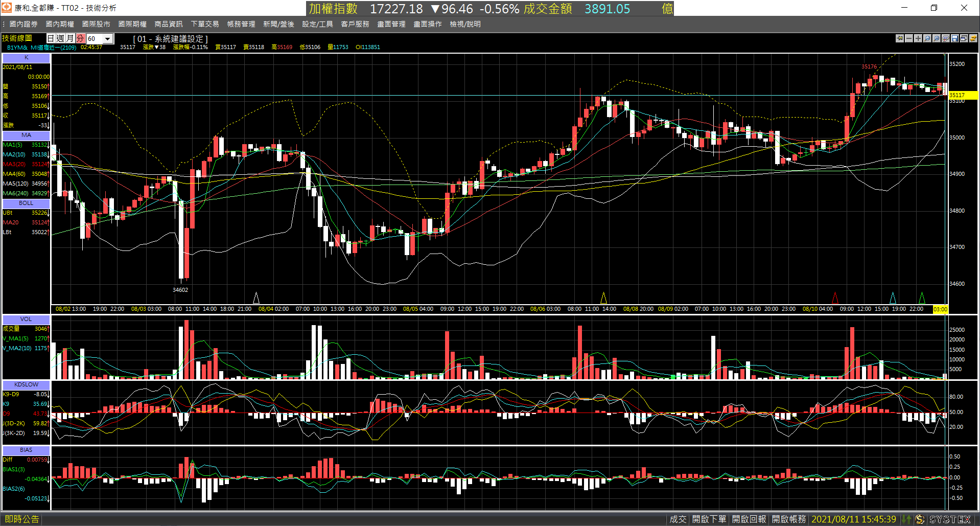Open the 帳務管理 menu
The image size is (980, 526).
pos(241,24)
